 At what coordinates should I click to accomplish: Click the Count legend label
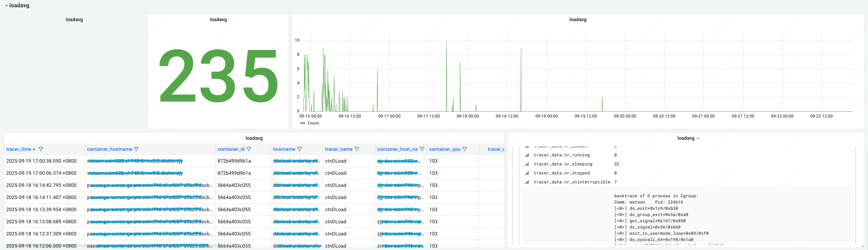[313, 123]
